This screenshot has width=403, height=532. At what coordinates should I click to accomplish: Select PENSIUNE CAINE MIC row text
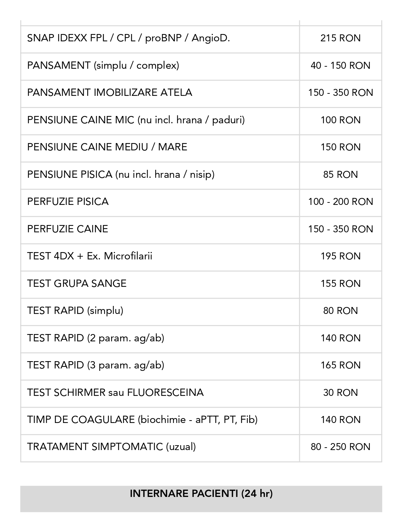point(136,120)
